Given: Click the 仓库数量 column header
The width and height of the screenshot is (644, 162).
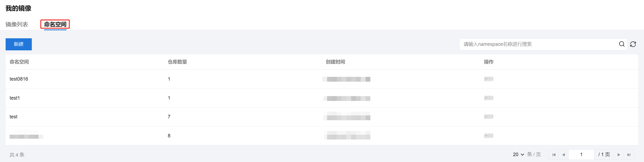Looking at the screenshot, I should [x=177, y=62].
